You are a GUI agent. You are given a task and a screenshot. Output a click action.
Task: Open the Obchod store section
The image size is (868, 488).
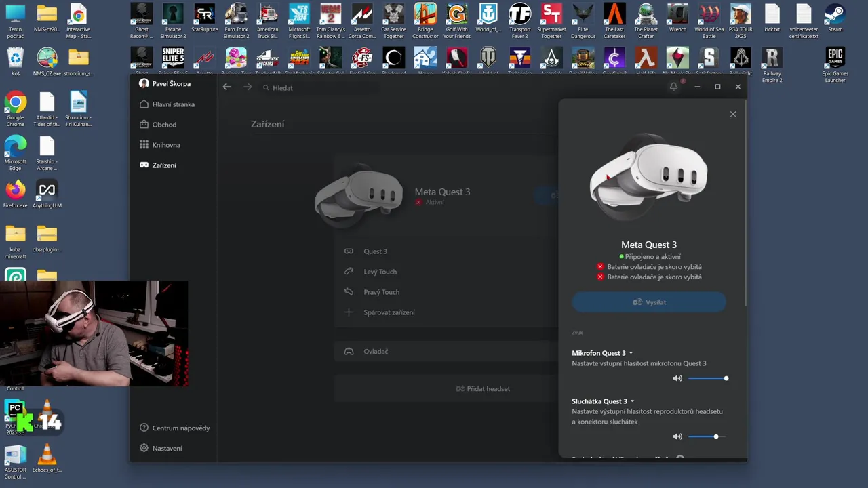(x=158, y=125)
